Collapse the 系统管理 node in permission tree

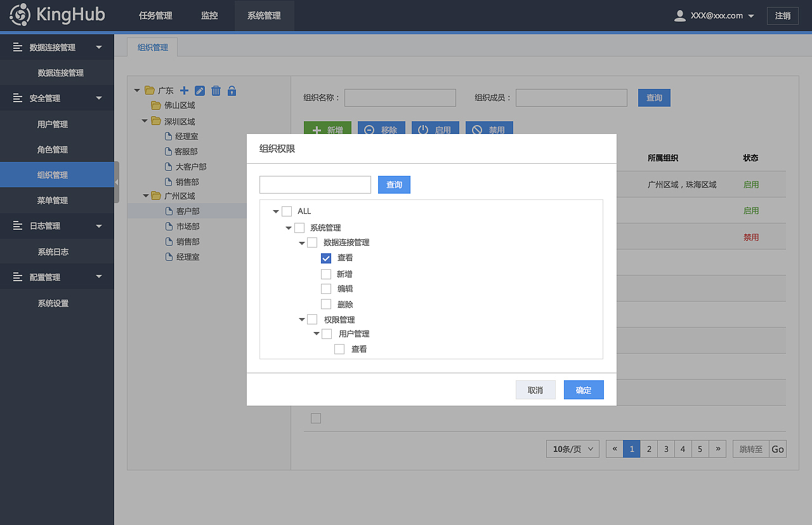pos(289,228)
